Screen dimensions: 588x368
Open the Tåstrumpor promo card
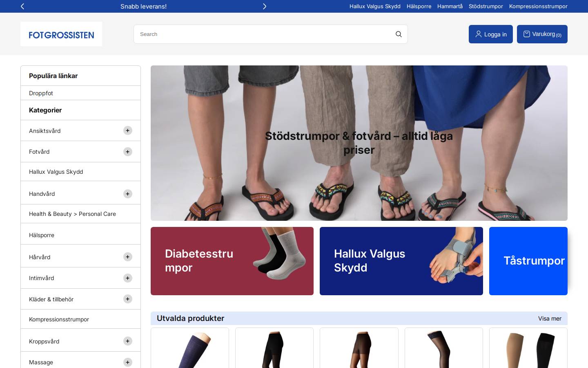tap(528, 261)
